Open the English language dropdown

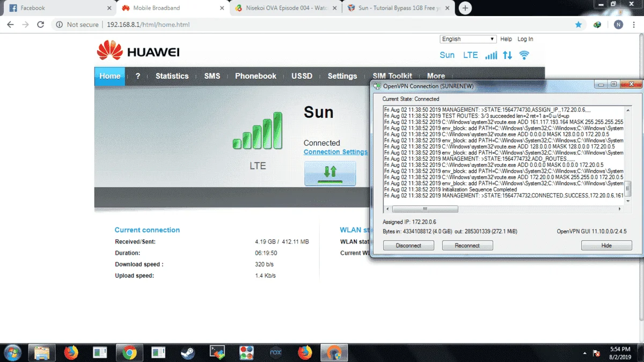coord(468,39)
